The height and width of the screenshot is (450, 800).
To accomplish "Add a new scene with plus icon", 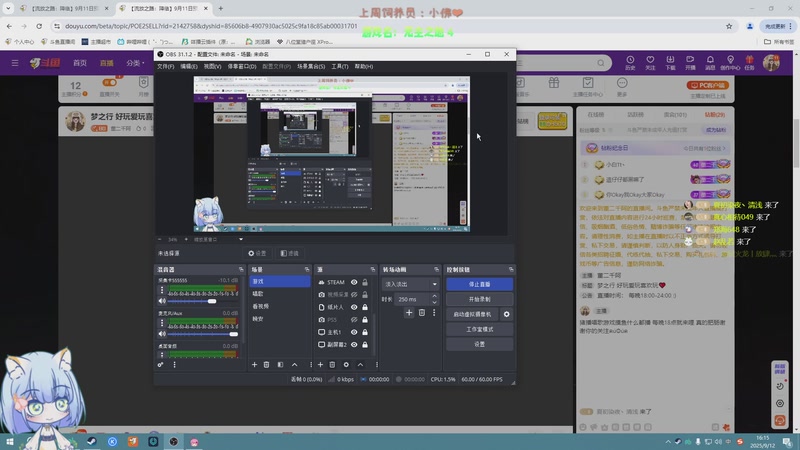I will (254, 364).
